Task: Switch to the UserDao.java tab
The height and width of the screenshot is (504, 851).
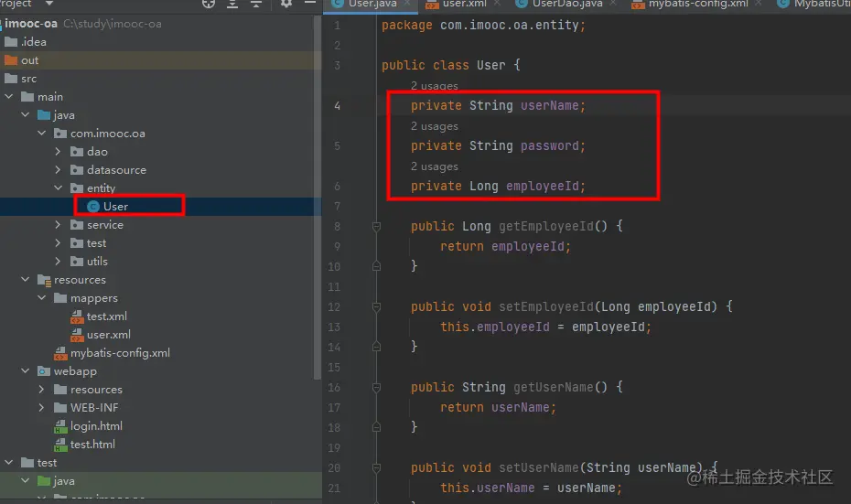Action: coord(567,4)
